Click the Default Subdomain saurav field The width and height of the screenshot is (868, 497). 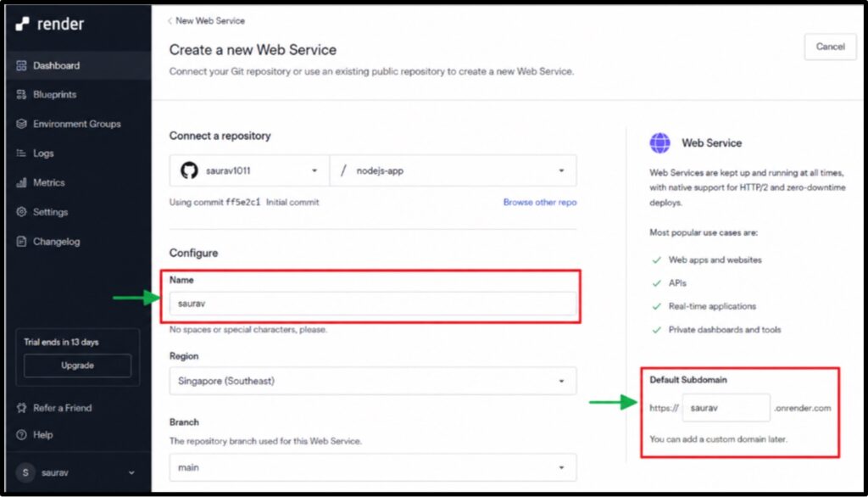coord(726,408)
